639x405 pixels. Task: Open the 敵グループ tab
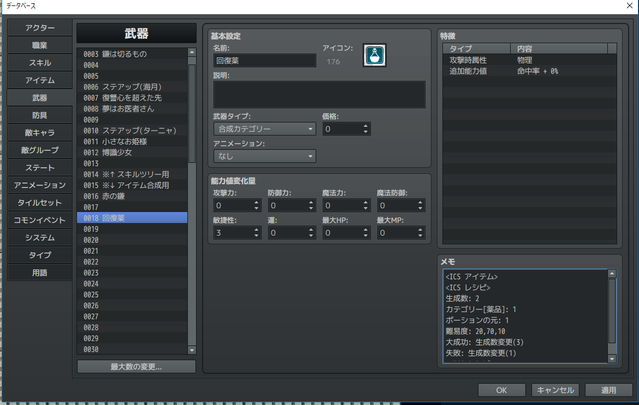tap(40, 150)
